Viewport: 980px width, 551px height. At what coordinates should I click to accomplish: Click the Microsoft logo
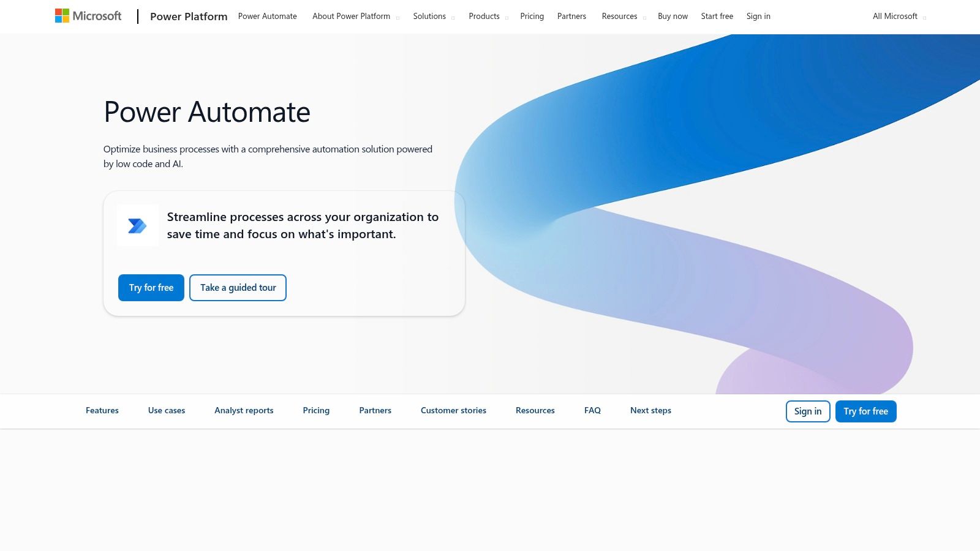(x=88, y=16)
